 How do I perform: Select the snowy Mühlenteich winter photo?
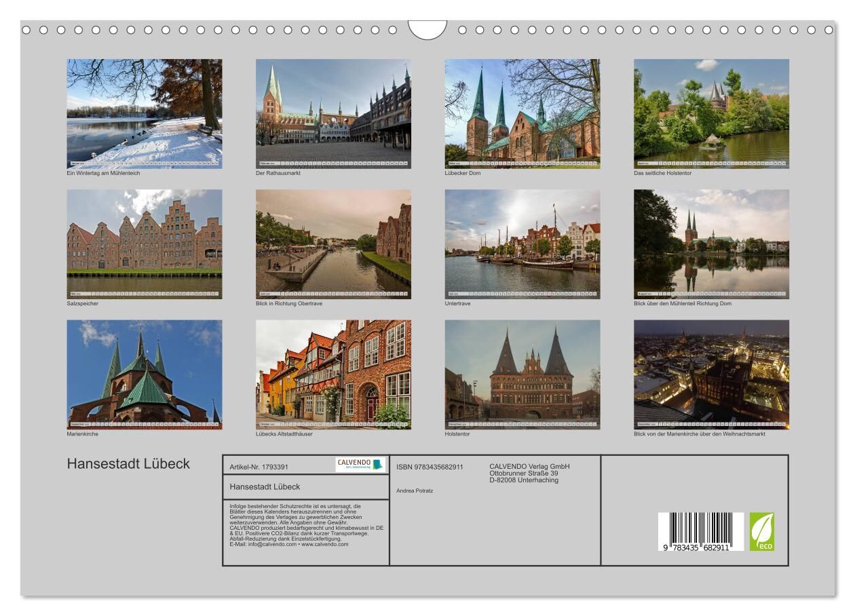(x=145, y=113)
